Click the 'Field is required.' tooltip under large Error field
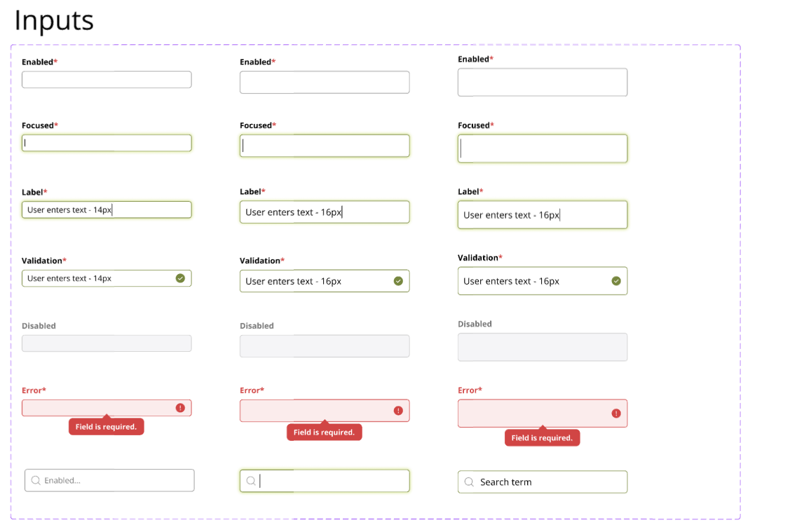This screenshot has width=797, height=532. (542, 437)
